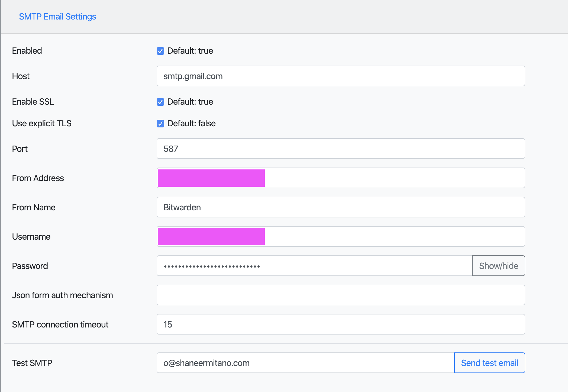Viewport: 568px width, 392px height.
Task: Click the Password field label text
Action: coord(30,266)
